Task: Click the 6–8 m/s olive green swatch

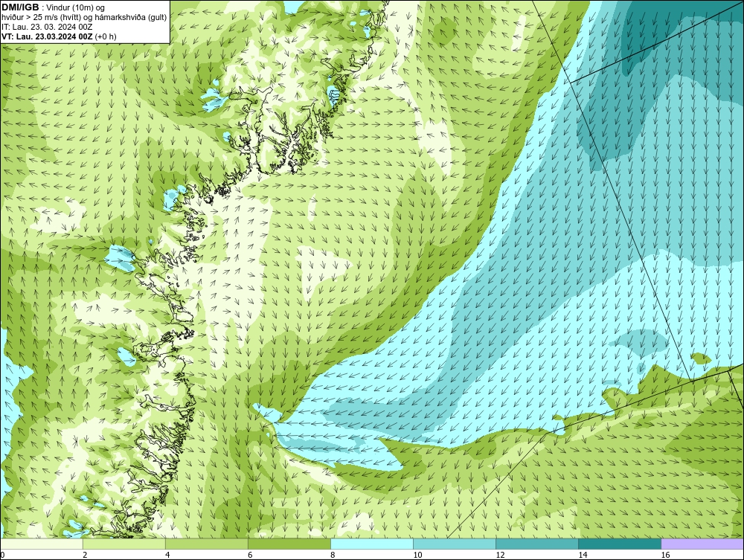Action: [x=289, y=544]
